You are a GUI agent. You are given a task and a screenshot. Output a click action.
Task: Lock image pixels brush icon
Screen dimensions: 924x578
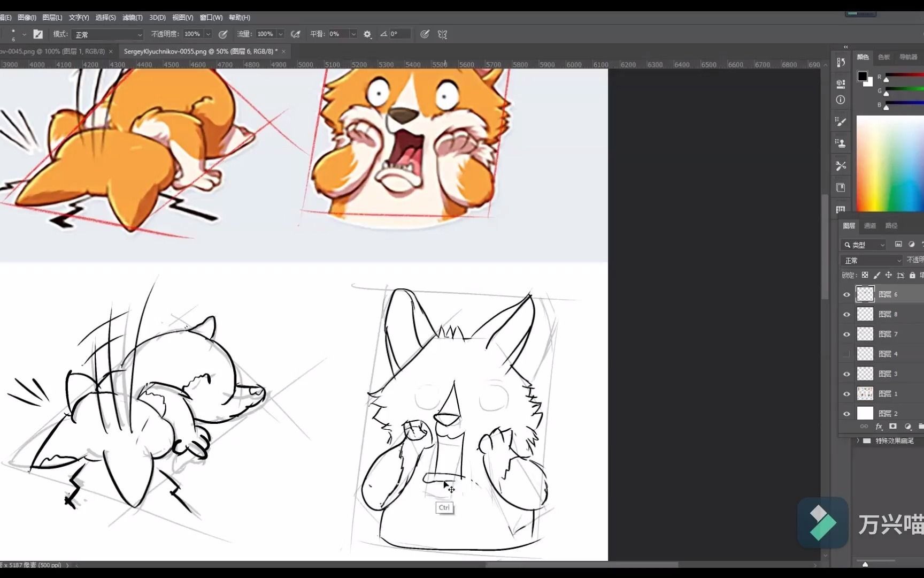[876, 275]
